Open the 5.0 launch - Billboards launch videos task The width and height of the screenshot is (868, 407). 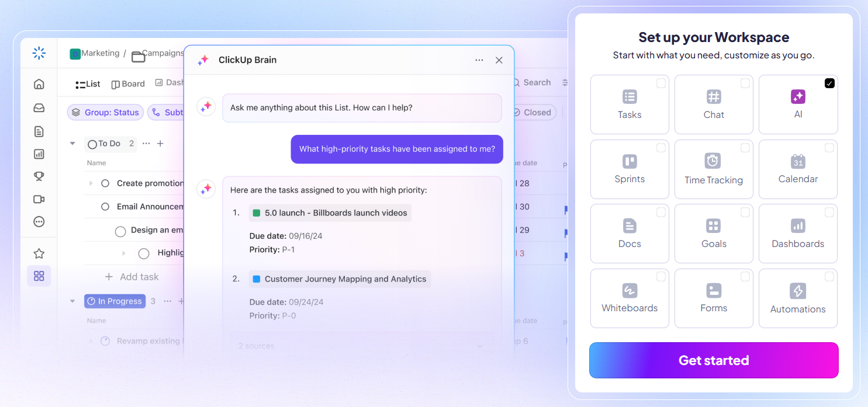point(330,213)
